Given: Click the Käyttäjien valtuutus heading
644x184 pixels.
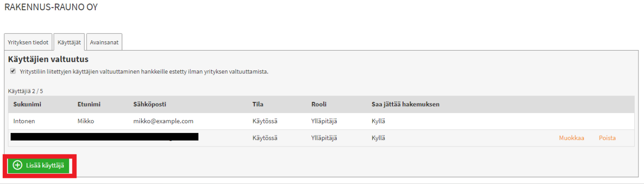Looking at the screenshot, I should tap(48, 59).
